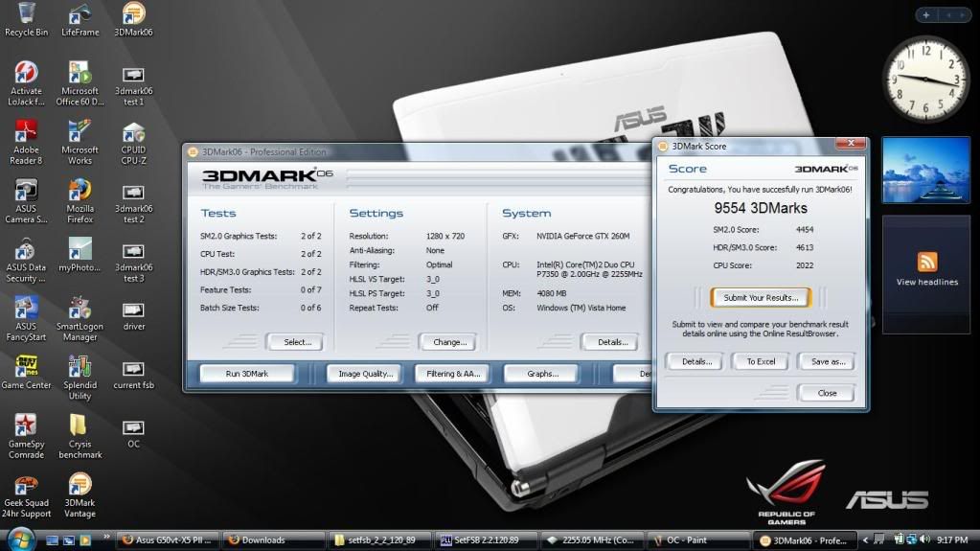Open Image Quality options
The image size is (980, 551).
click(365, 374)
